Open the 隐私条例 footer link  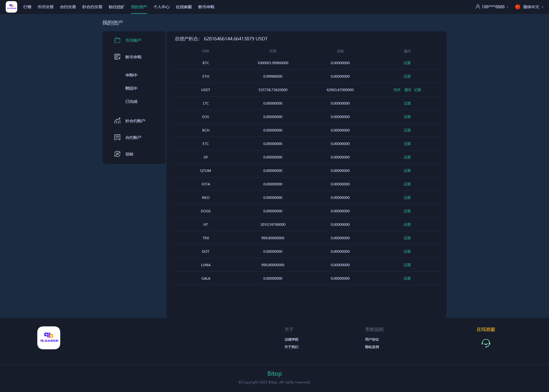[372, 347]
